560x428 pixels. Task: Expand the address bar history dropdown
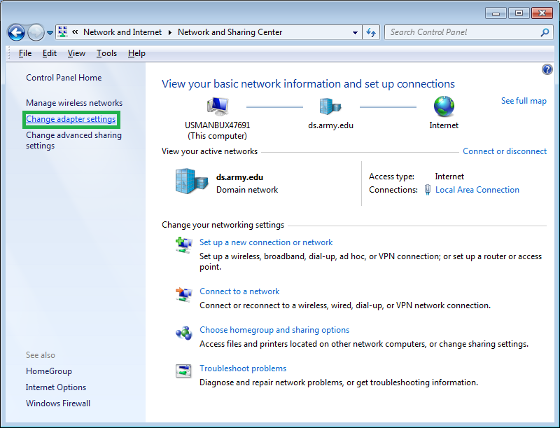pyautogui.click(x=355, y=33)
